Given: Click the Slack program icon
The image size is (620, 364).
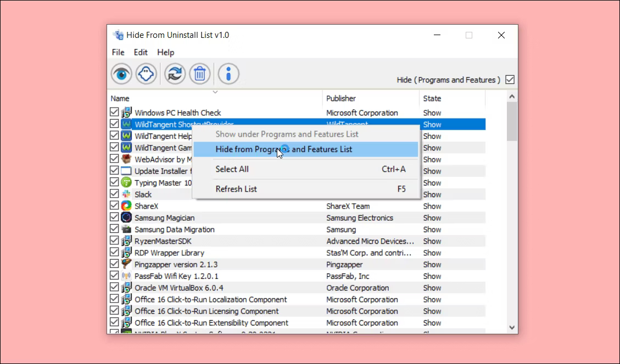Looking at the screenshot, I should [x=126, y=194].
